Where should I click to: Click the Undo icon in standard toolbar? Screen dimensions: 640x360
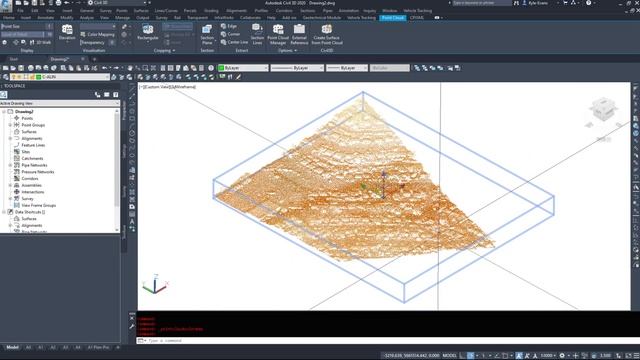coord(104,68)
